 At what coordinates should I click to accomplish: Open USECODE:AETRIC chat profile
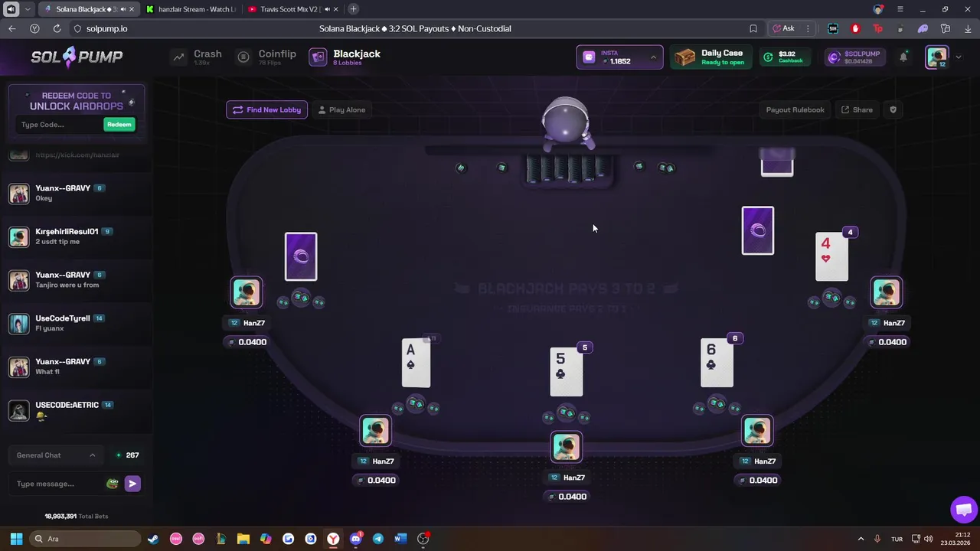tap(67, 405)
